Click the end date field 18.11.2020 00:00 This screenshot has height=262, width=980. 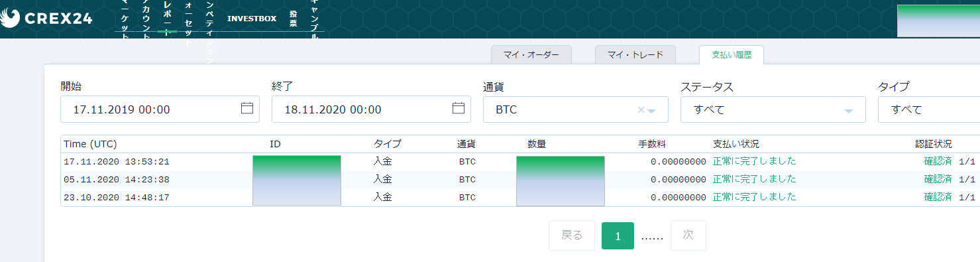371,109
